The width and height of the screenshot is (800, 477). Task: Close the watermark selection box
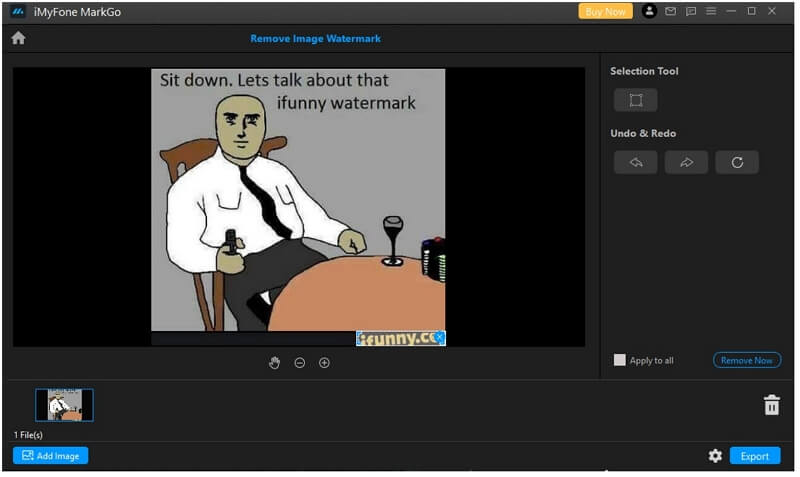click(442, 338)
